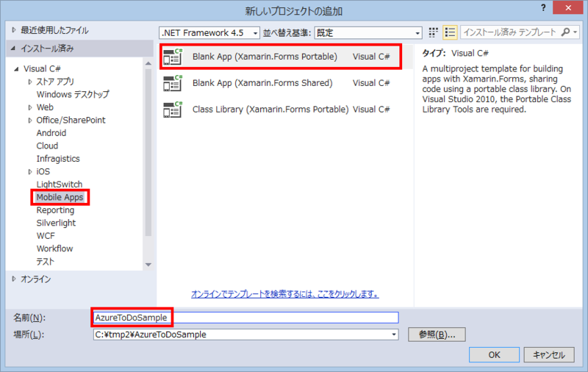
Task: Open search options dropdown arrow
Action: (575, 32)
